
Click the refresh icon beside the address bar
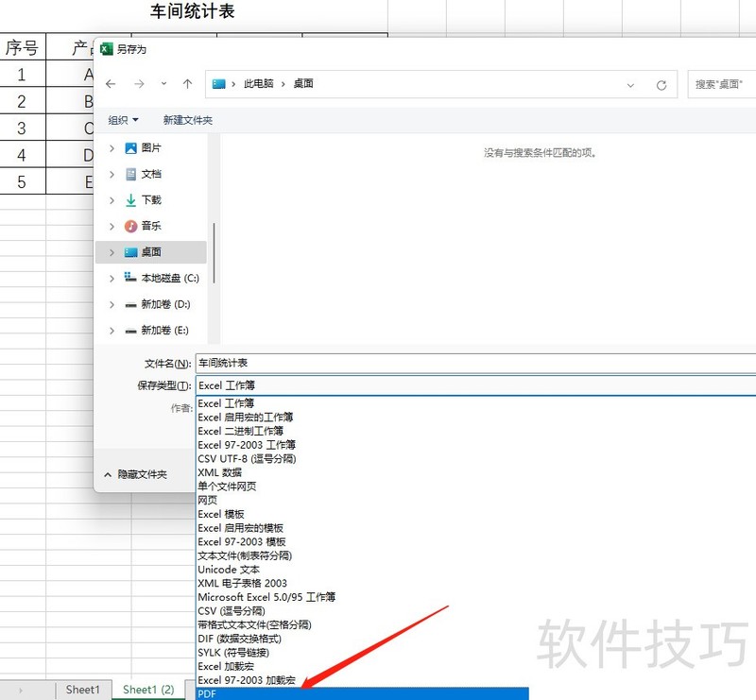pyautogui.click(x=661, y=83)
